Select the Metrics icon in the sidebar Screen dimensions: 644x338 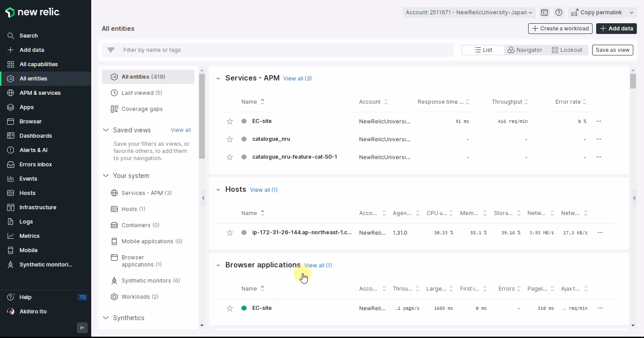pyautogui.click(x=10, y=236)
